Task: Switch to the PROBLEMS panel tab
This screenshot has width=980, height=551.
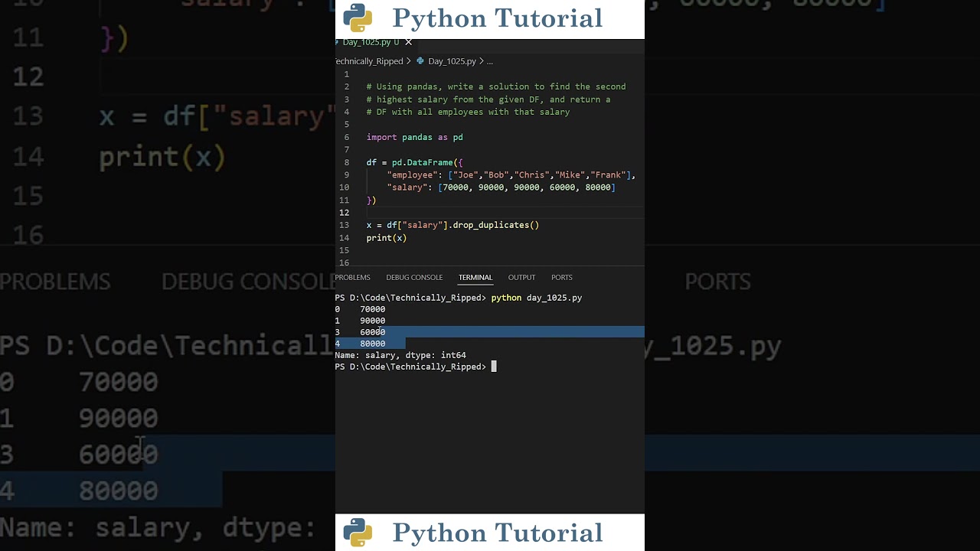Action: tap(352, 277)
